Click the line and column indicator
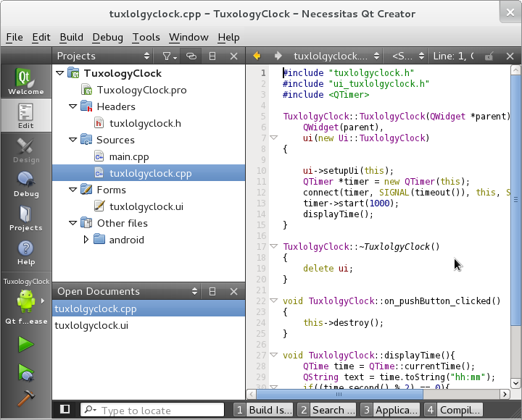Viewport: 522px width, 420px height. tap(453, 56)
